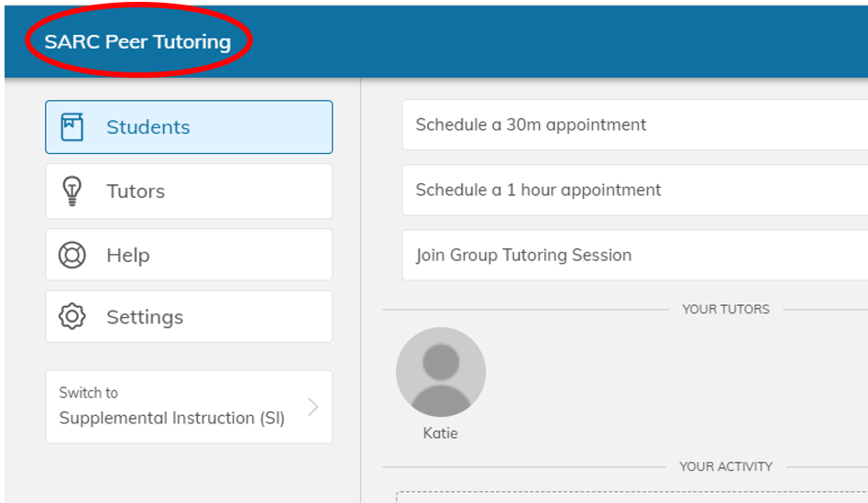Join Group Tutoring Session
The height and width of the screenshot is (503, 868).
523,255
